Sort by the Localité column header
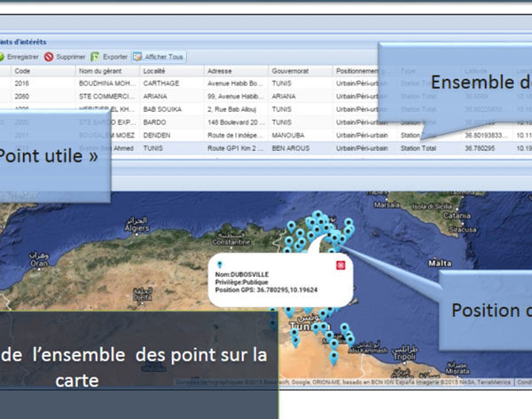 [x=157, y=70]
